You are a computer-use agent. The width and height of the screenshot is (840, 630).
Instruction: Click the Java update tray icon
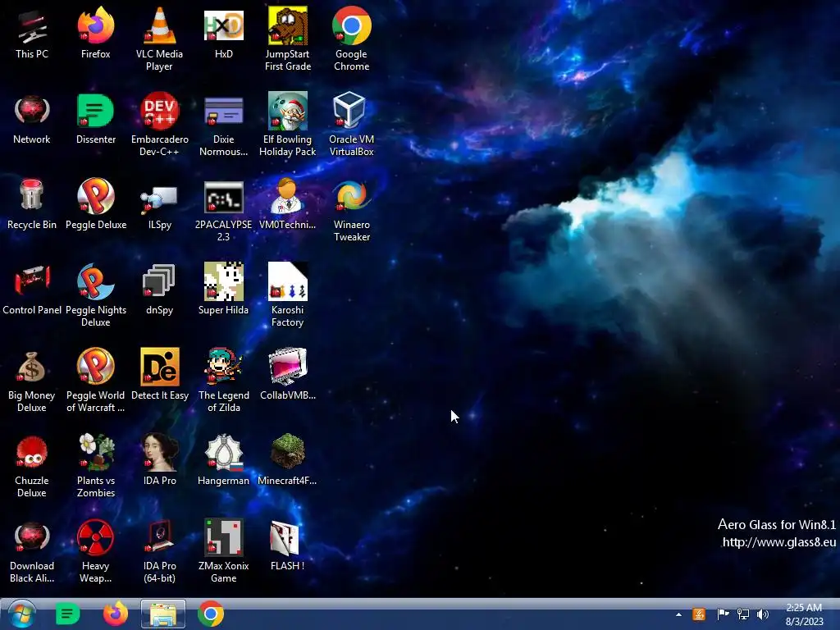click(x=699, y=614)
